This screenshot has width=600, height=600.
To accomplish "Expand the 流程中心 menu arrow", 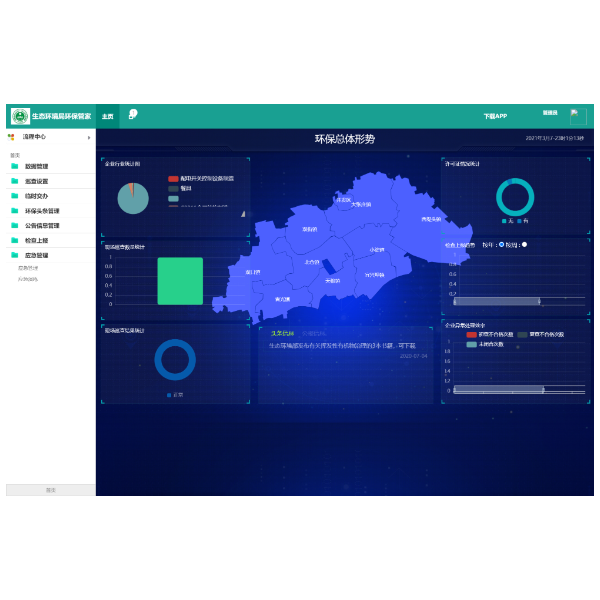I will (89, 137).
